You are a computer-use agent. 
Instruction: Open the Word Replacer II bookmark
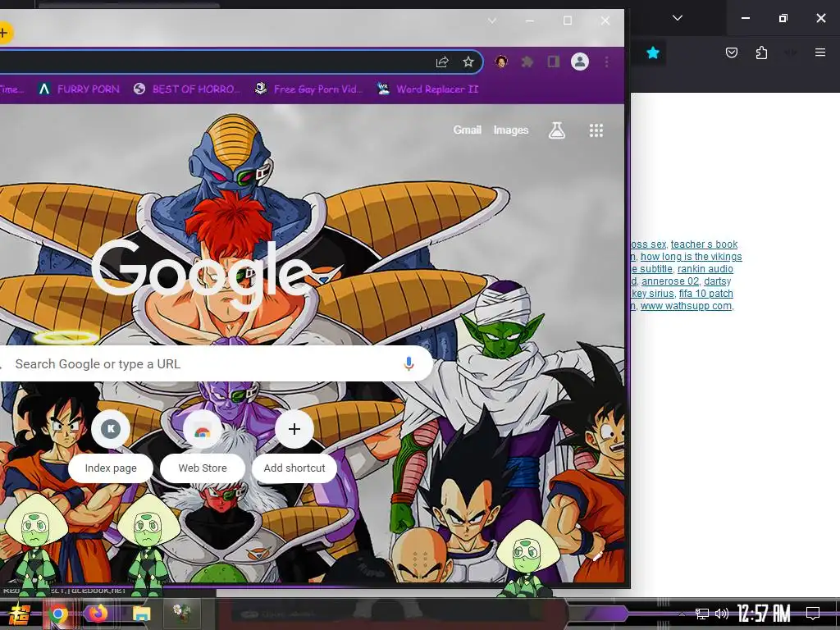(427, 89)
